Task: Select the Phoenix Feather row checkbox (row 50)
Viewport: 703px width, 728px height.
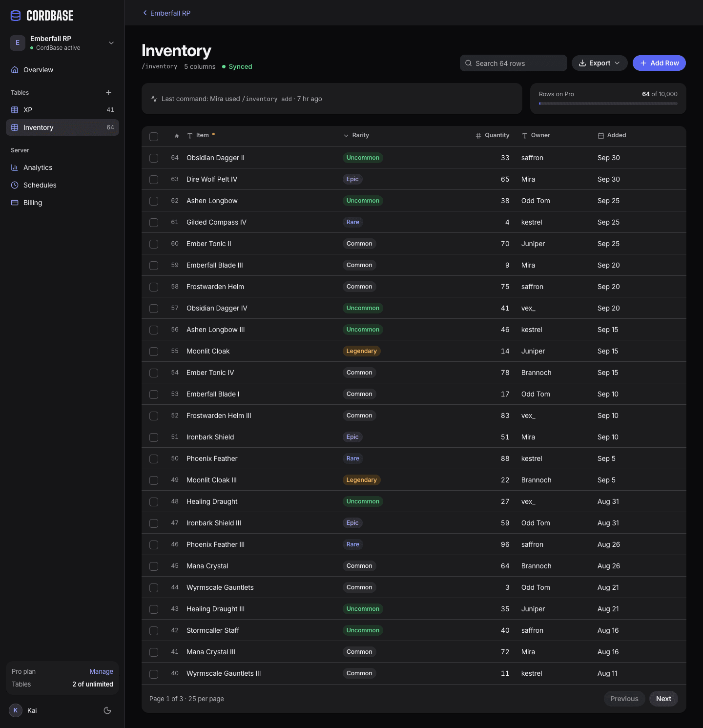Action: pyautogui.click(x=154, y=459)
